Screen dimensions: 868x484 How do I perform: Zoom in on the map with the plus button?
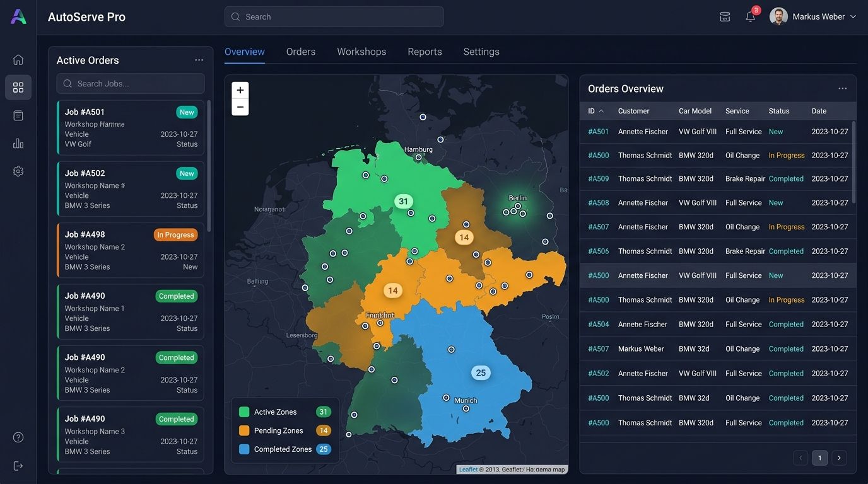point(240,89)
